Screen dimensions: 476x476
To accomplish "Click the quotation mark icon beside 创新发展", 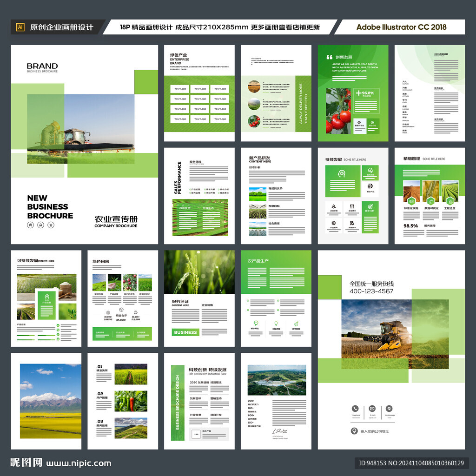I will 330,57.
